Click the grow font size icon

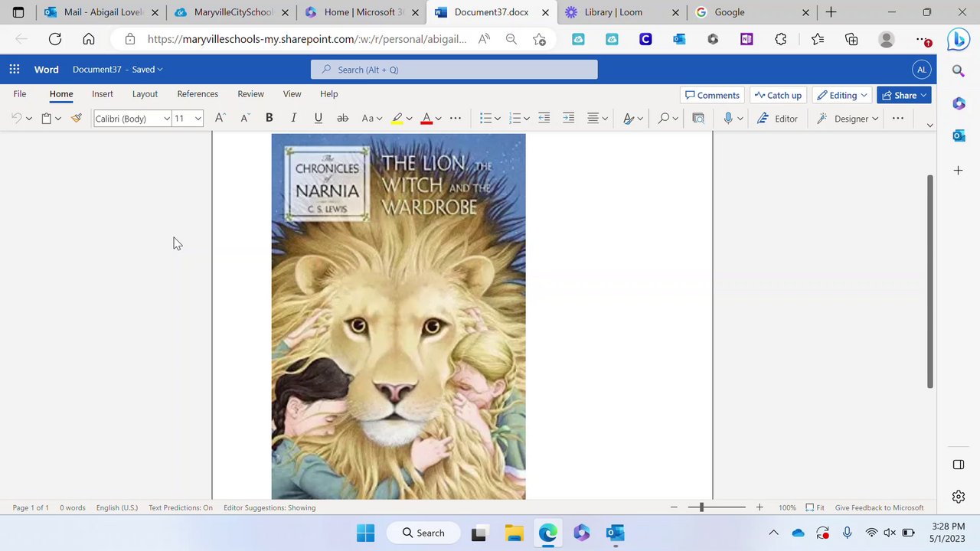pyautogui.click(x=220, y=118)
